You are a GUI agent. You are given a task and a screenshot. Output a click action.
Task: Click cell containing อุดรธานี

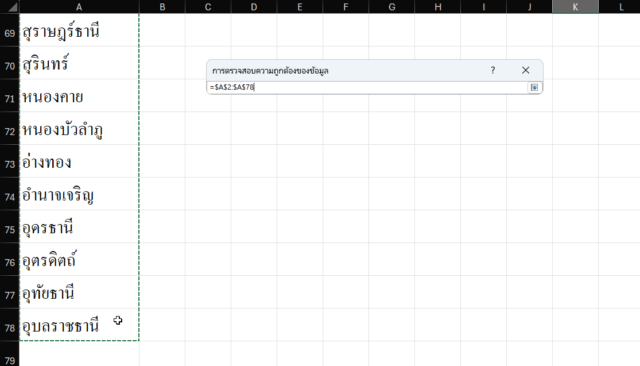[x=79, y=226]
